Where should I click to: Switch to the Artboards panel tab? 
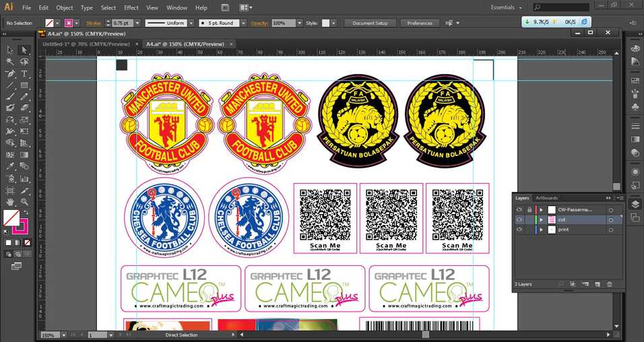(x=547, y=198)
